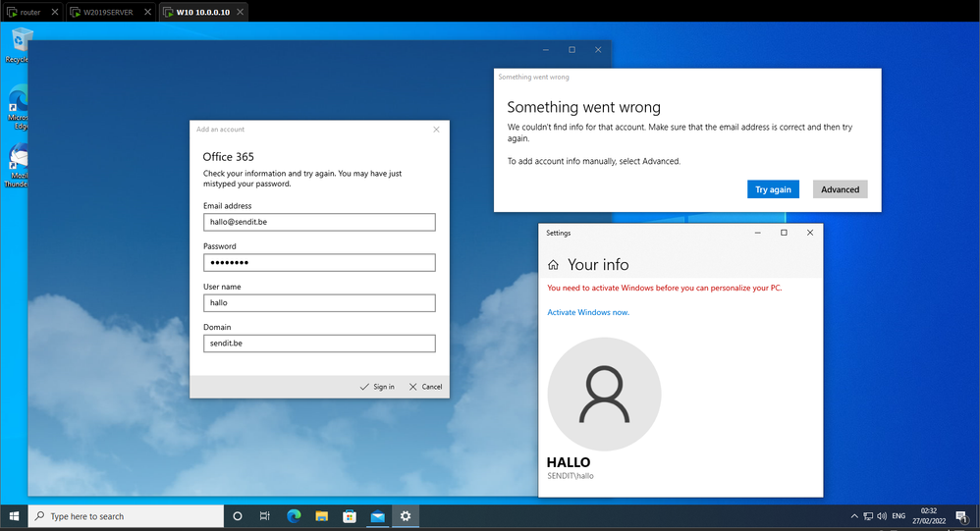Click the SENDIT\hallo account text
Viewport: 980px width, 531px height.
pos(571,476)
